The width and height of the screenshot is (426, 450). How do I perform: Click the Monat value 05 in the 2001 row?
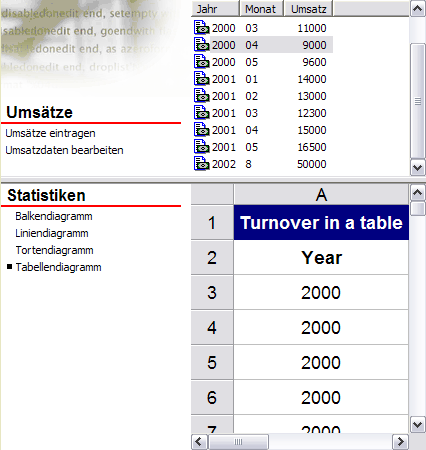[252, 147]
